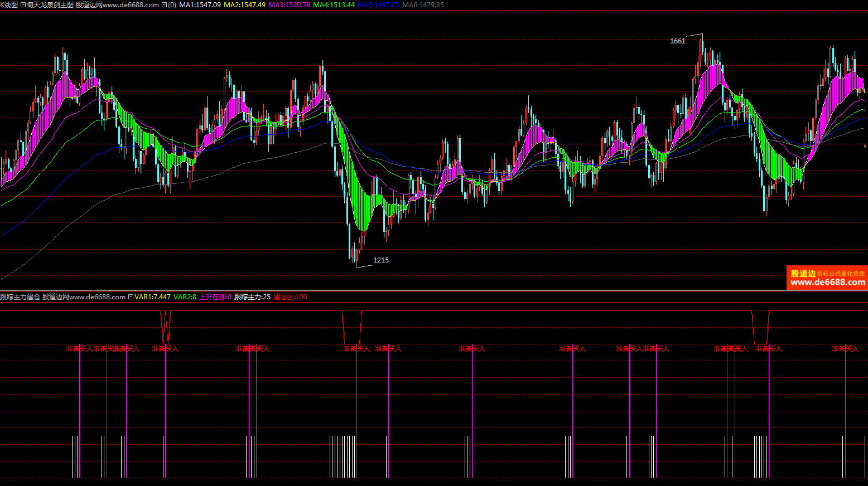Image resolution: width=868 pixels, height=486 pixels.
Task: Open www.de6688.com link in watermark
Action: click(x=828, y=283)
